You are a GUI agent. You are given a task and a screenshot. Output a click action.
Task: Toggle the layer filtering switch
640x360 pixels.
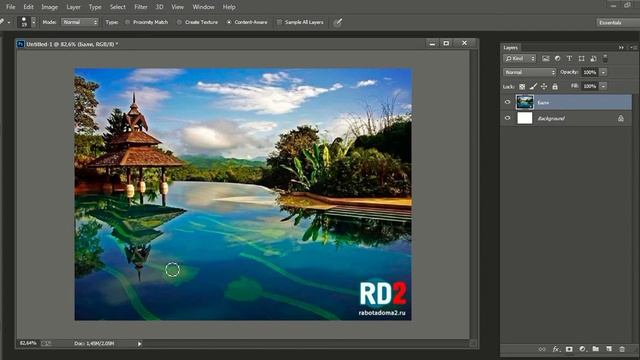[605, 59]
